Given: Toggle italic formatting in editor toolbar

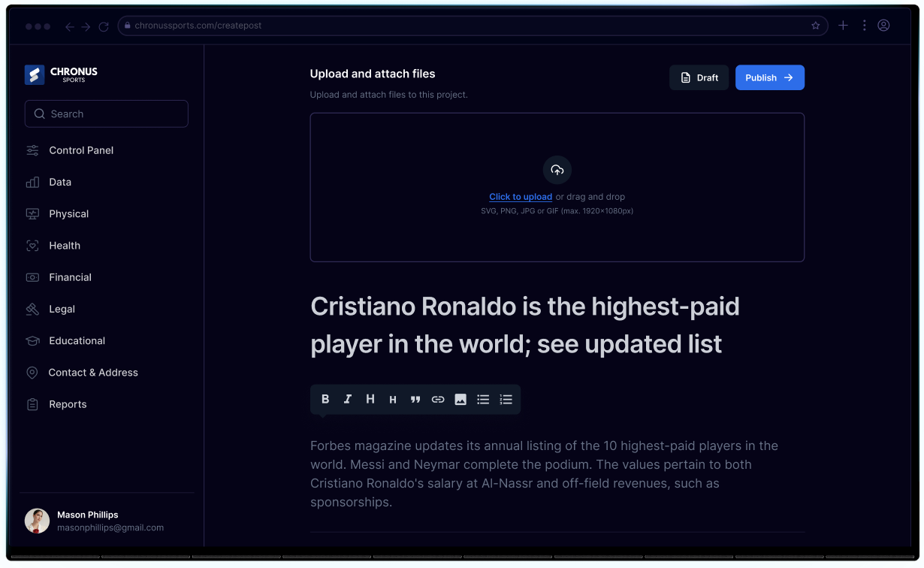Looking at the screenshot, I should (348, 400).
